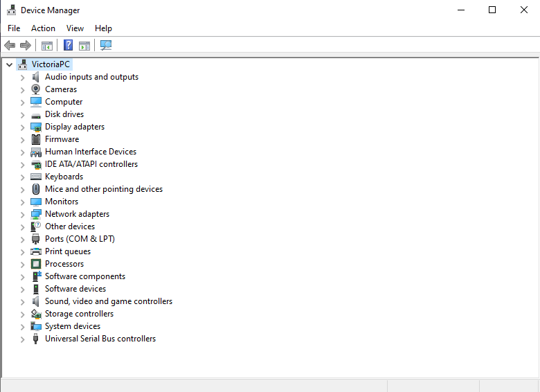Expand Audio inputs and outputs chevron
Screen dimensions: 540x392
pos(22,78)
